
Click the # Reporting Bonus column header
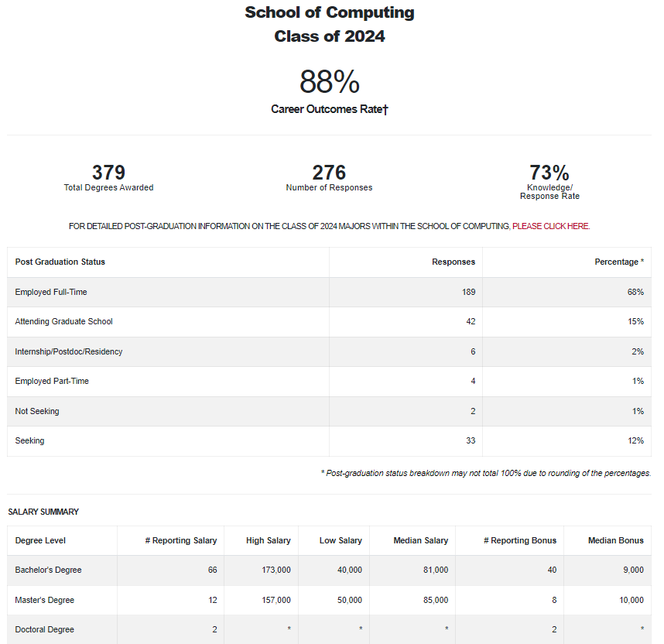click(520, 540)
